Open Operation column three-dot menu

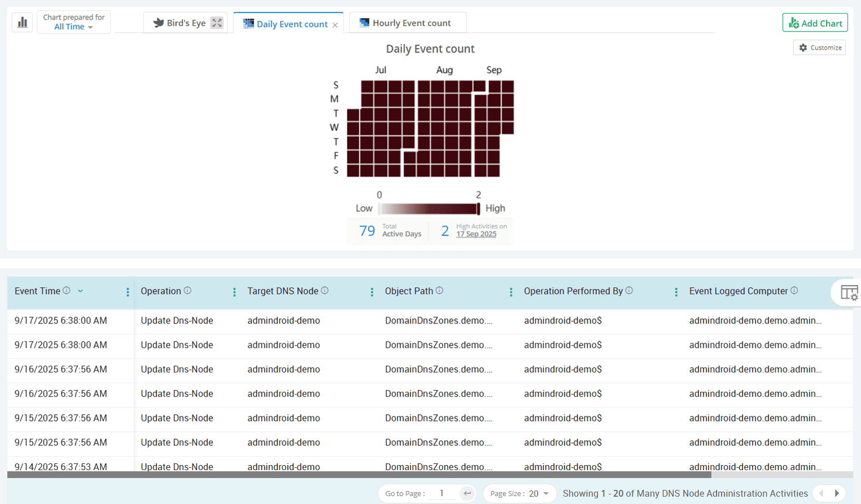tap(234, 292)
